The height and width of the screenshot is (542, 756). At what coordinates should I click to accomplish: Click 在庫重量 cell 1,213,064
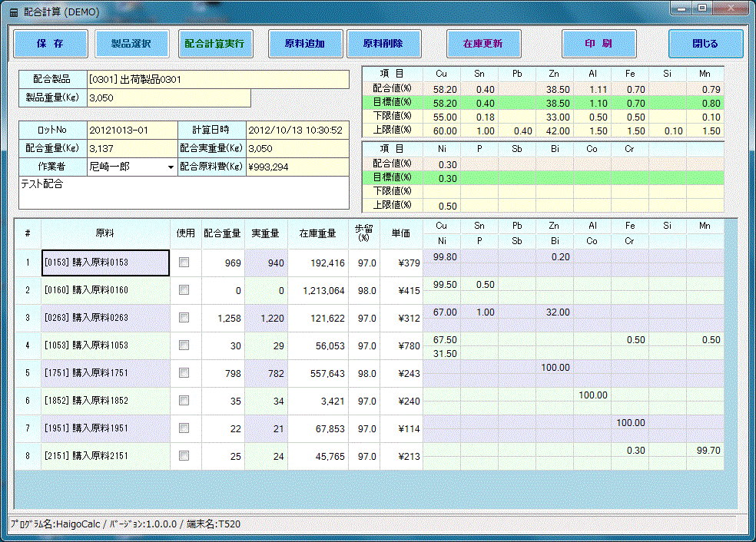pyautogui.click(x=318, y=290)
